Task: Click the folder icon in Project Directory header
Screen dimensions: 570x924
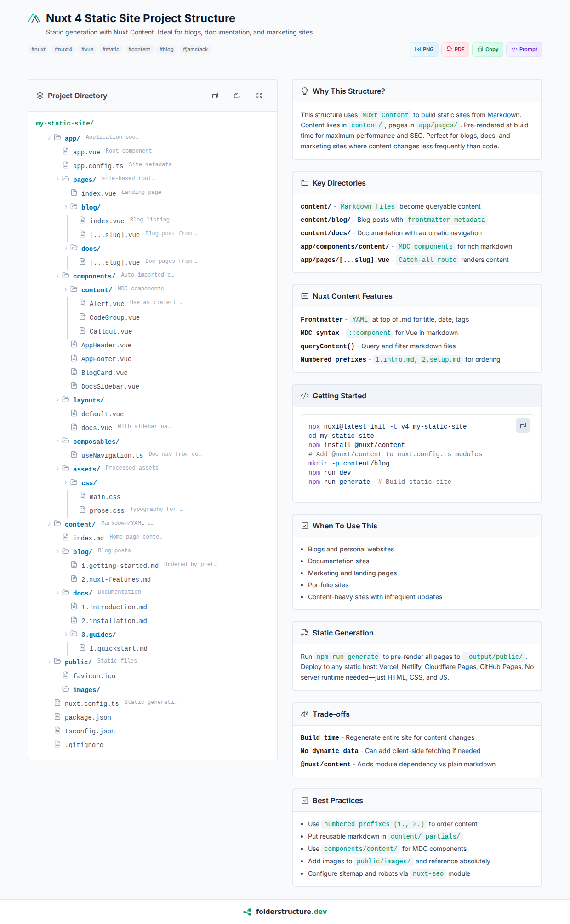Action: pyautogui.click(x=237, y=96)
